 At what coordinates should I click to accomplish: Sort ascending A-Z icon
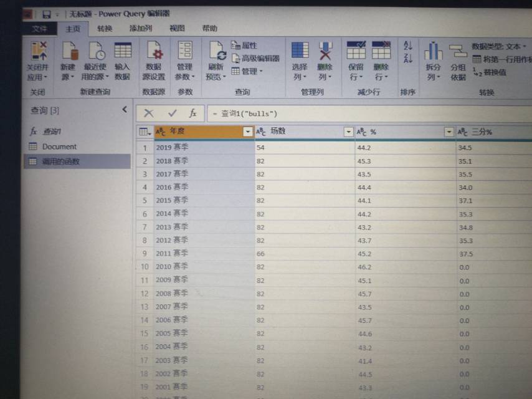pyautogui.click(x=408, y=45)
